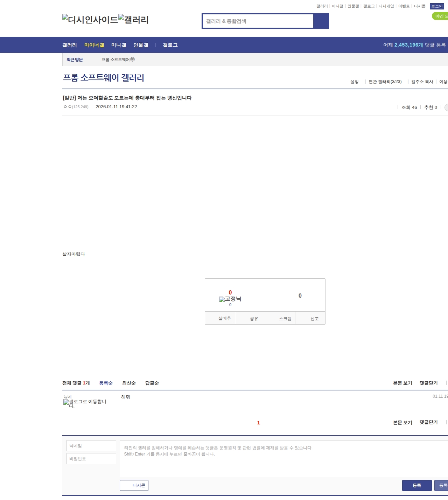This screenshot has width=448, height=500.
Task: Collapse comments with top 댓글닫기
Action: 428,383
